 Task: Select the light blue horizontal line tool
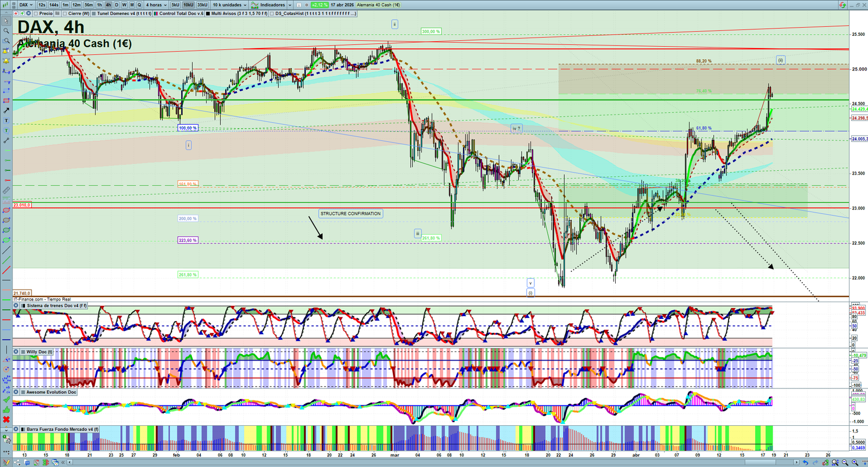point(6,330)
